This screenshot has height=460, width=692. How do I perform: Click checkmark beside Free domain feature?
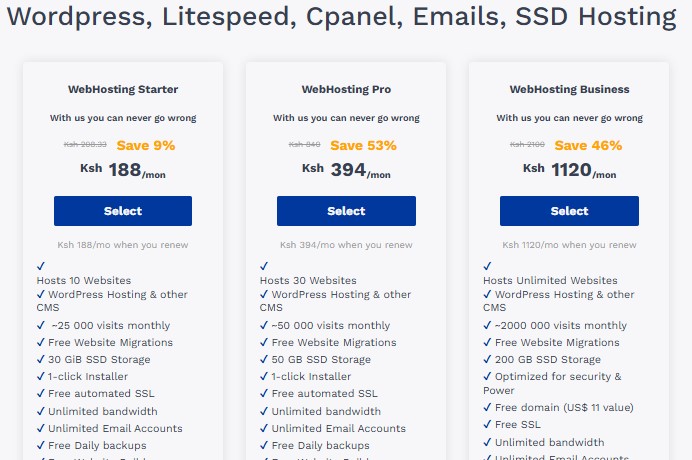pyautogui.click(x=487, y=407)
